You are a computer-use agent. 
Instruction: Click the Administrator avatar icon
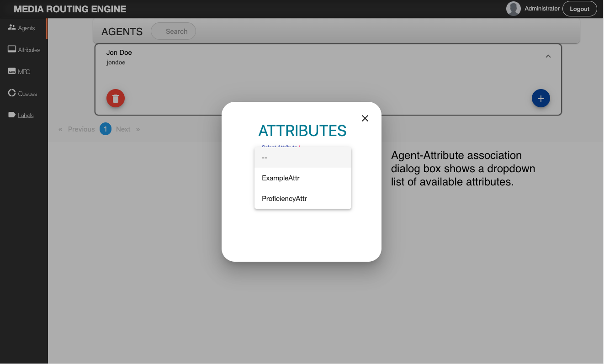point(514,9)
